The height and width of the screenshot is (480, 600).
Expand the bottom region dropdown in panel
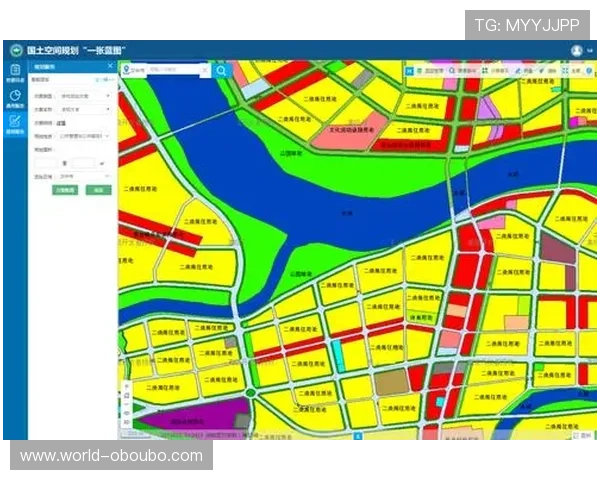(85, 175)
